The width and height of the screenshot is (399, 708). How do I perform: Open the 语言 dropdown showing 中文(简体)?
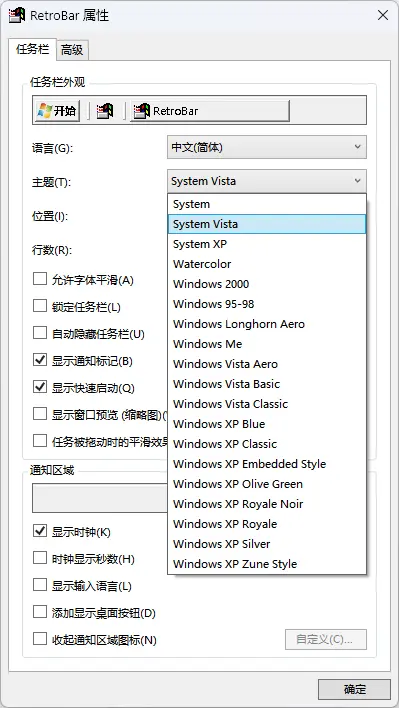coord(267,147)
